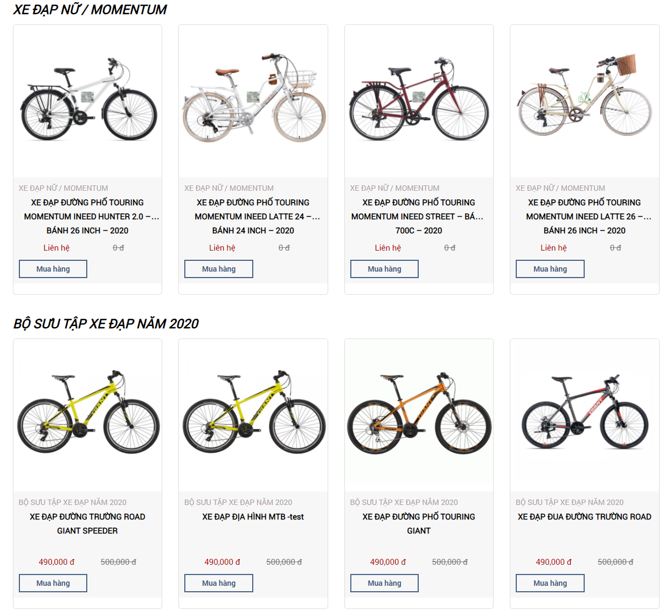Click the orange Giant touring bike image
The width and height of the screenshot is (672, 616).
419,415
